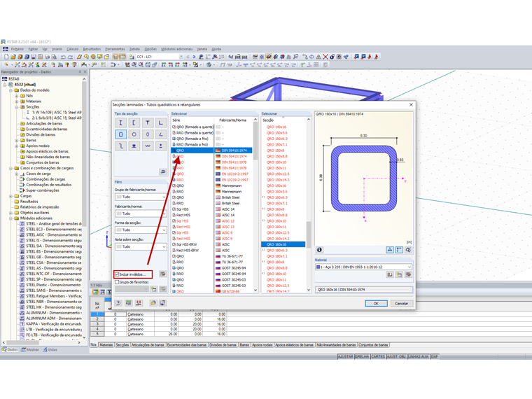Click the undo icon in main toolbar
532x399 pixels.
[63, 57]
